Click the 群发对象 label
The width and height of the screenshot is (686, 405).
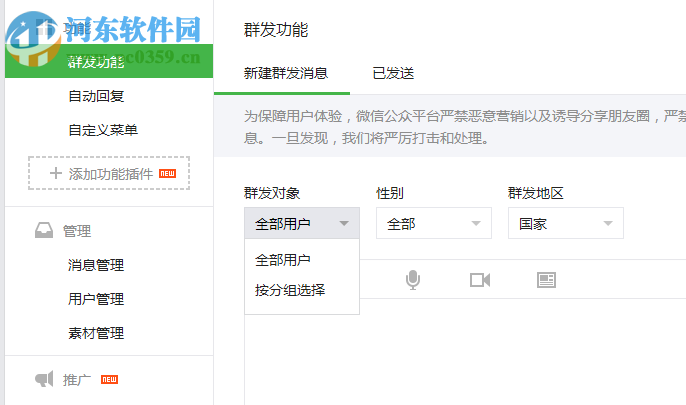pyautogui.click(x=272, y=193)
